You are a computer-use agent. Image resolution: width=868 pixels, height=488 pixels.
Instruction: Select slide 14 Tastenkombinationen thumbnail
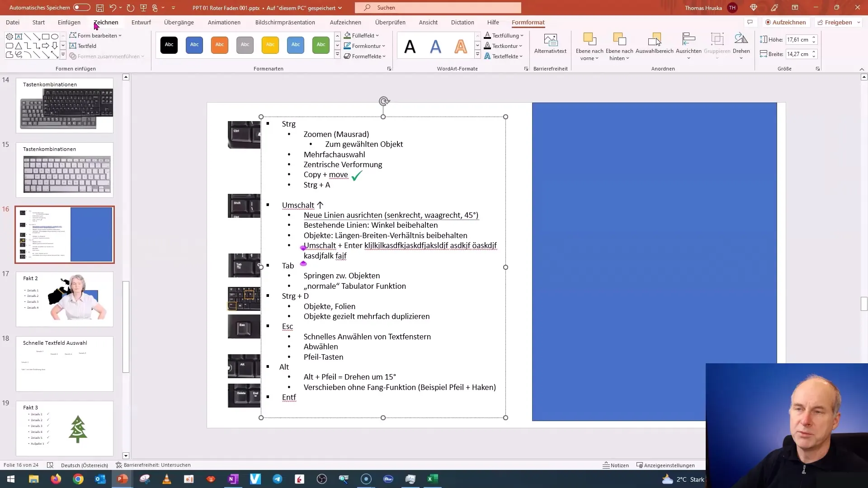pyautogui.click(x=65, y=105)
